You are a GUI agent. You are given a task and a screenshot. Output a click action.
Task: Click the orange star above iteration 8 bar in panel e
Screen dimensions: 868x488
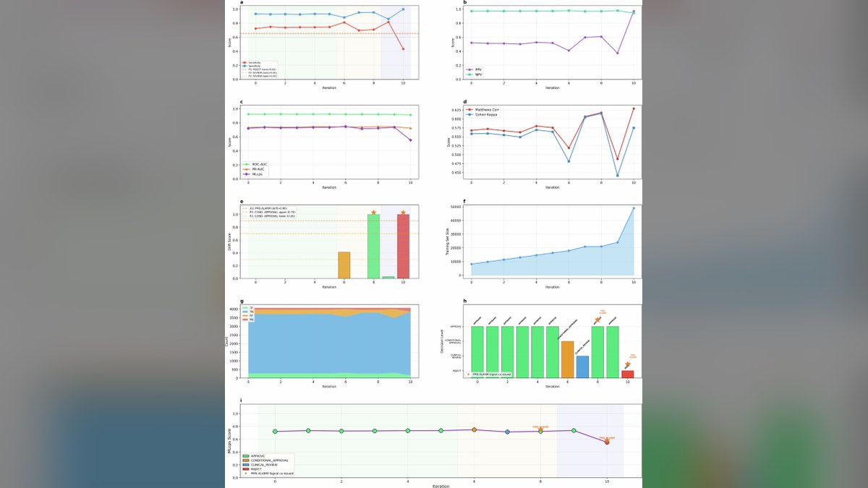click(373, 213)
